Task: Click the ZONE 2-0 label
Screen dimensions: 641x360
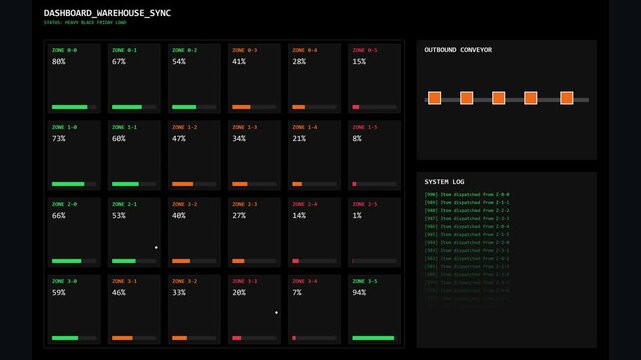Action: (64, 204)
